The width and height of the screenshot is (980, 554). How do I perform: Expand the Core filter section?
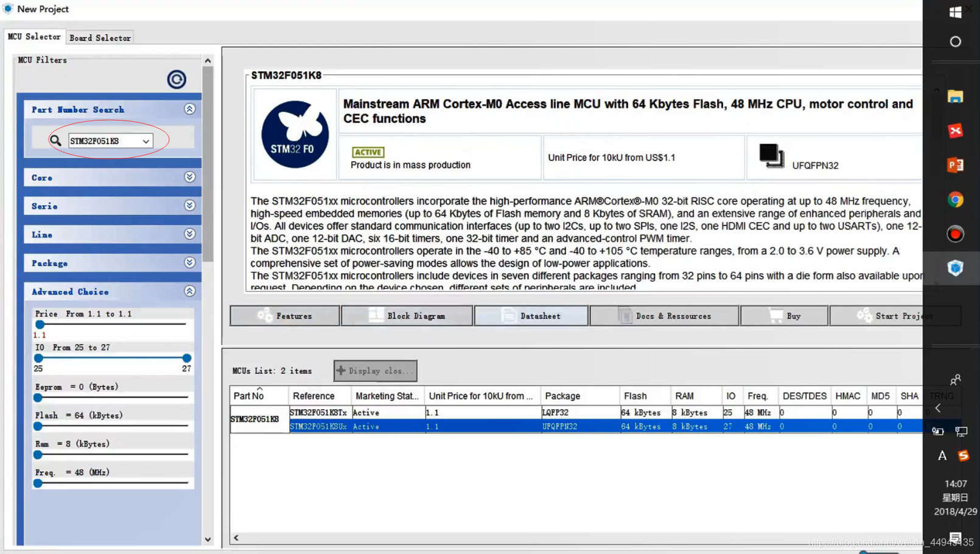(x=190, y=177)
